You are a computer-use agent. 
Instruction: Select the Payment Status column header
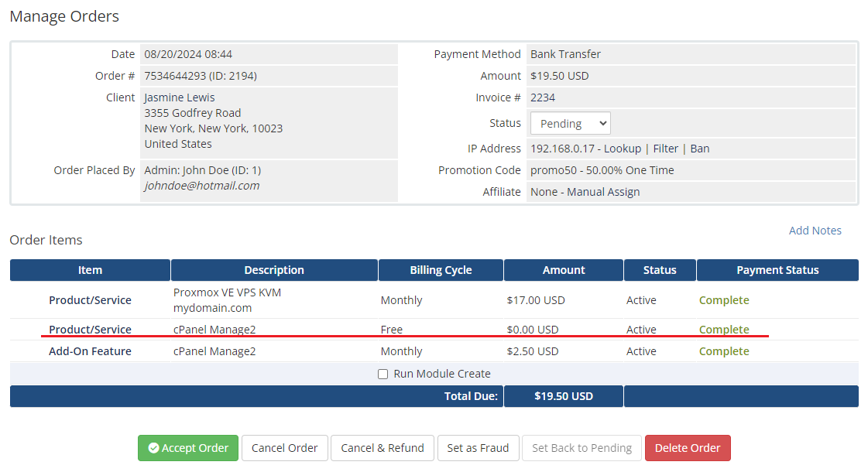click(777, 270)
